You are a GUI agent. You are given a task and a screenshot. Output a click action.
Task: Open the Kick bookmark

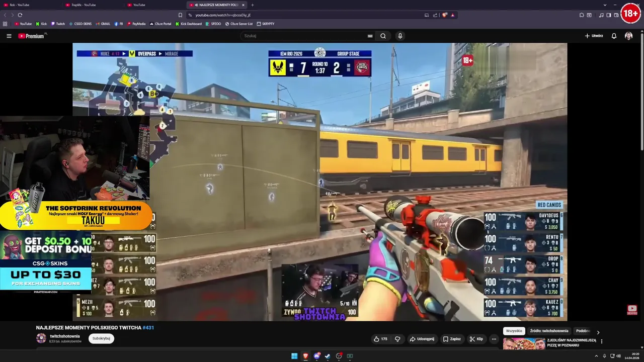click(41, 24)
